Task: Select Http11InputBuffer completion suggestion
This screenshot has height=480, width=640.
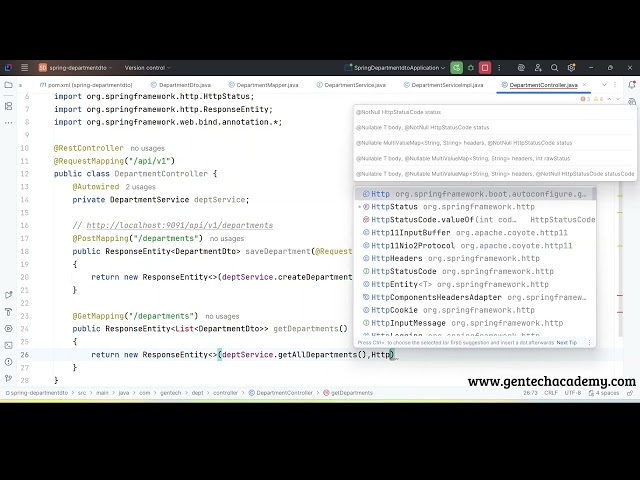Action: click(475, 233)
